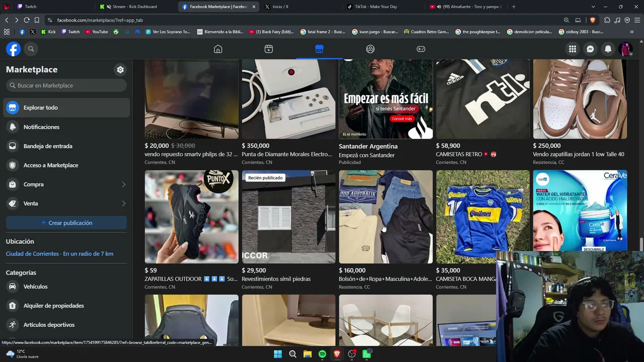Select Explorar todo in the sidebar

(66, 108)
